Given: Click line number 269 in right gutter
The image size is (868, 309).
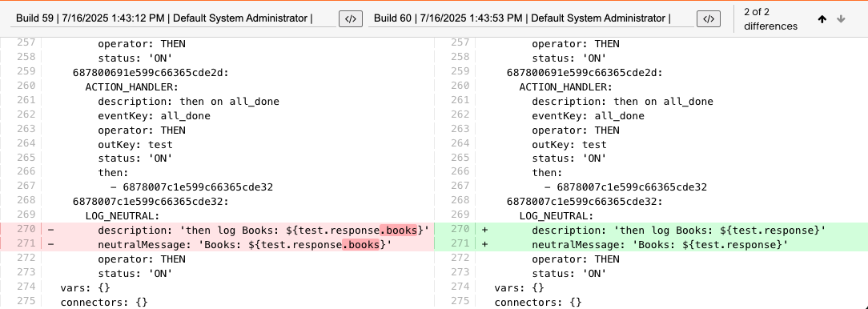Looking at the screenshot, I should (x=460, y=215).
